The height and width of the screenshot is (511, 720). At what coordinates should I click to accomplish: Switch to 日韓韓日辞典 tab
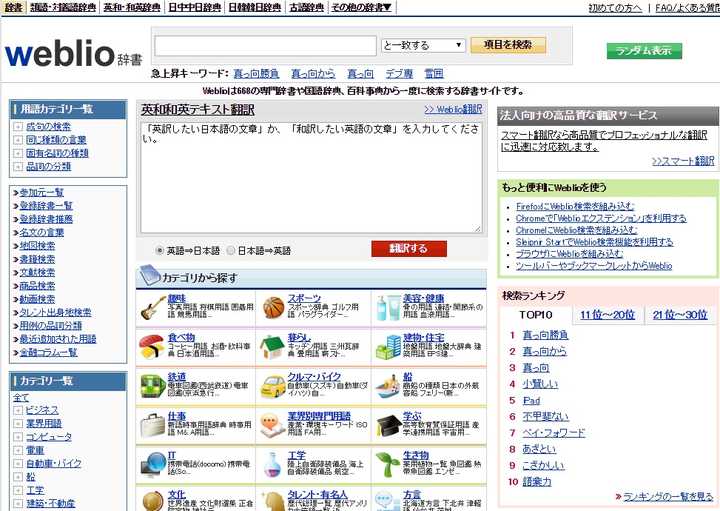point(255,7)
